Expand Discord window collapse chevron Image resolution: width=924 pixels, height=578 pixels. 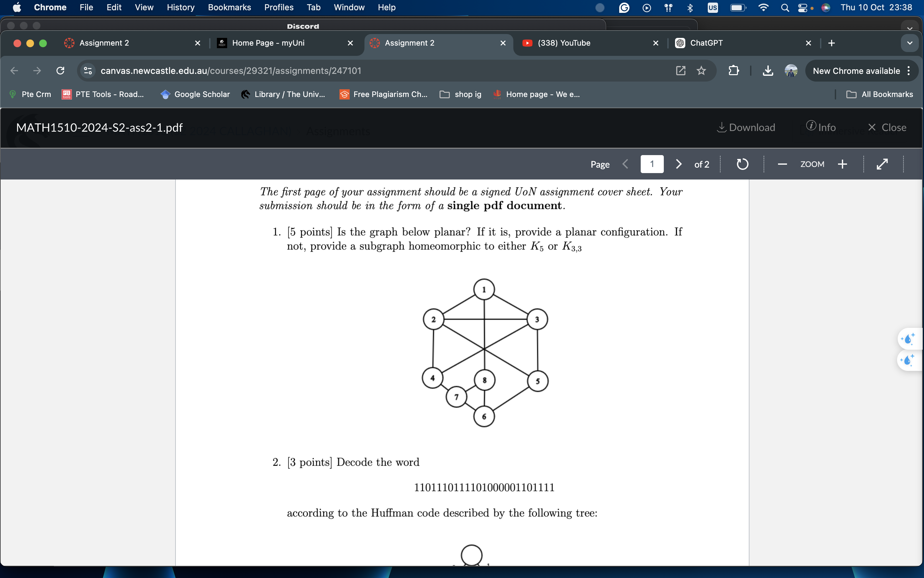(910, 28)
